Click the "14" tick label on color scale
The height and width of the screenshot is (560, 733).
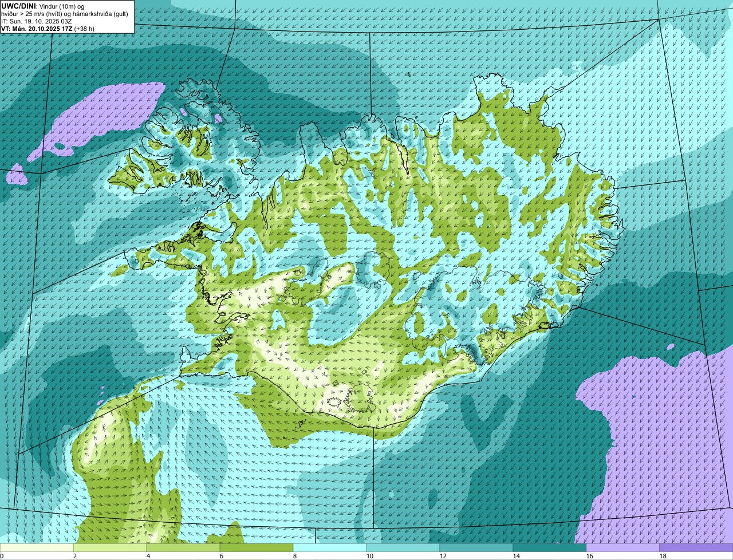[517, 556]
